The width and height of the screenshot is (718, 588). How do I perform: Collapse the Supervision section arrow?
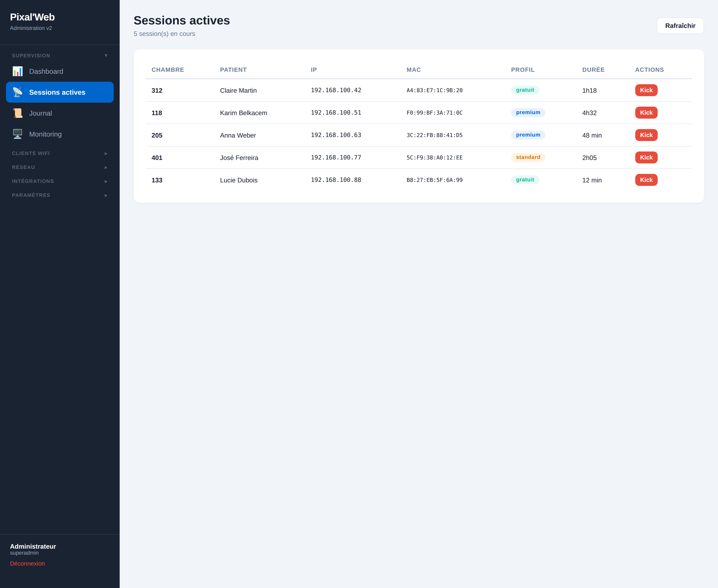[x=106, y=56]
